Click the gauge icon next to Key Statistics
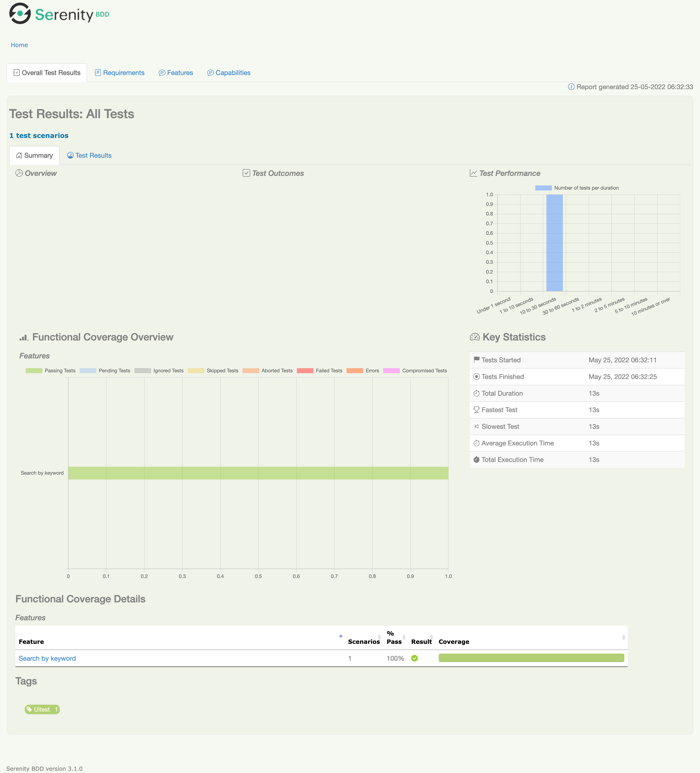The height and width of the screenshot is (773, 700). tap(475, 337)
